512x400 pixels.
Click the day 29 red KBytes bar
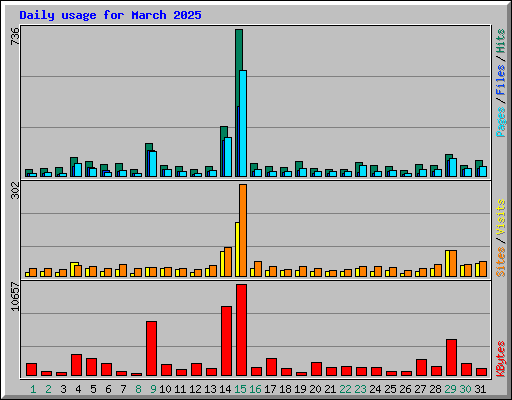pos(451,357)
